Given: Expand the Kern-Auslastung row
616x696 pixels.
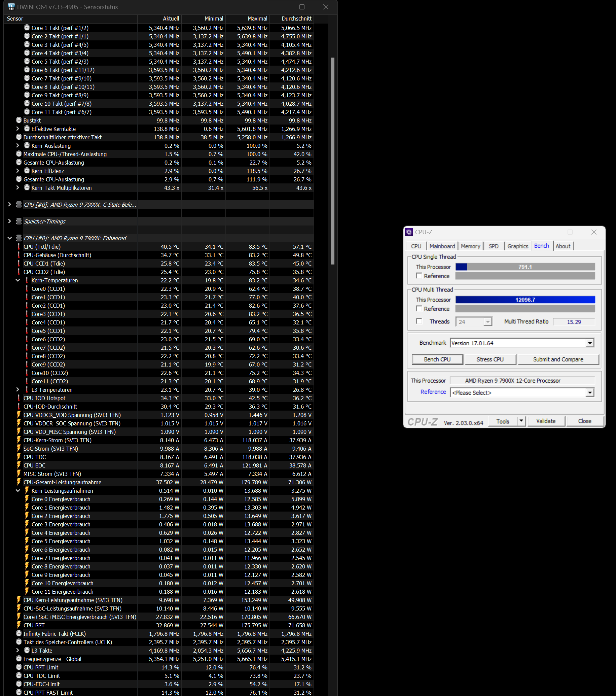Looking at the screenshot, I should coord(18,145).
